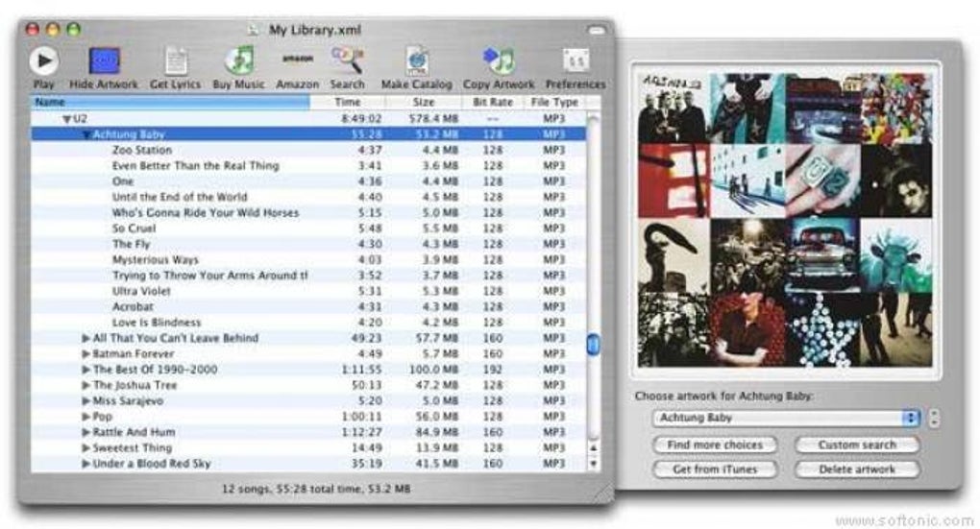Viewport: 980px width, 529px height.
Task: Select the So Cruel song row
Action: 308,228
